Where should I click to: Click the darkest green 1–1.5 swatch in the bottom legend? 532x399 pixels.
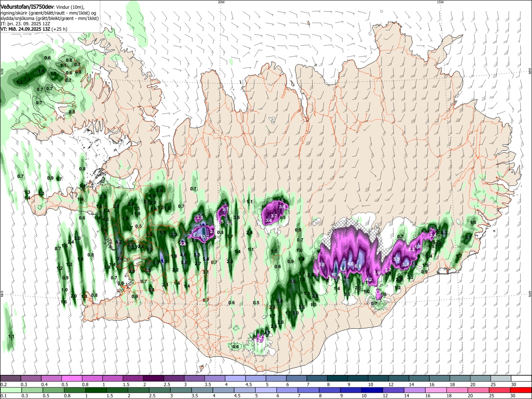[x=95, y=390]
